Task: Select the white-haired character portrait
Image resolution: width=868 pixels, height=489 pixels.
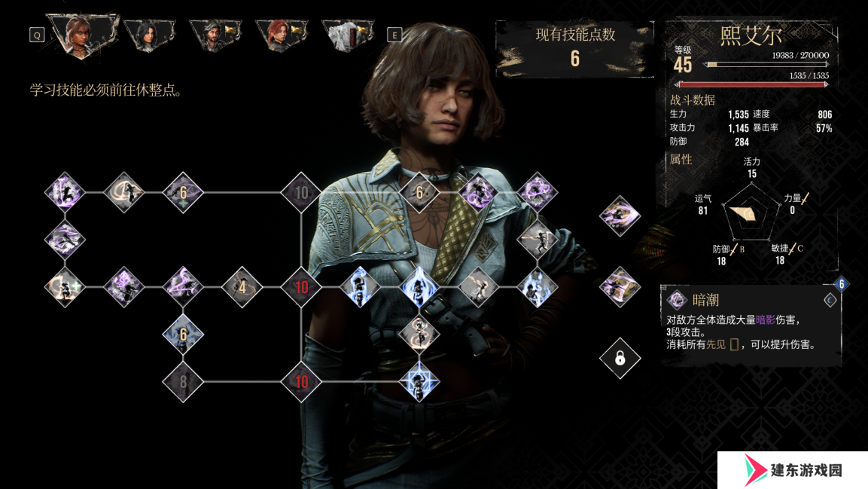Action: coord(348,35)
